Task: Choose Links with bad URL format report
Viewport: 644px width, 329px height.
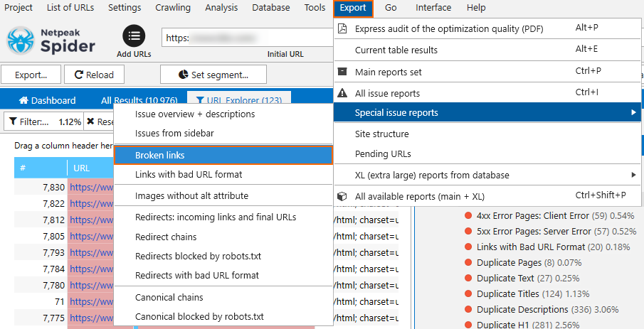Action: (223, 174)
